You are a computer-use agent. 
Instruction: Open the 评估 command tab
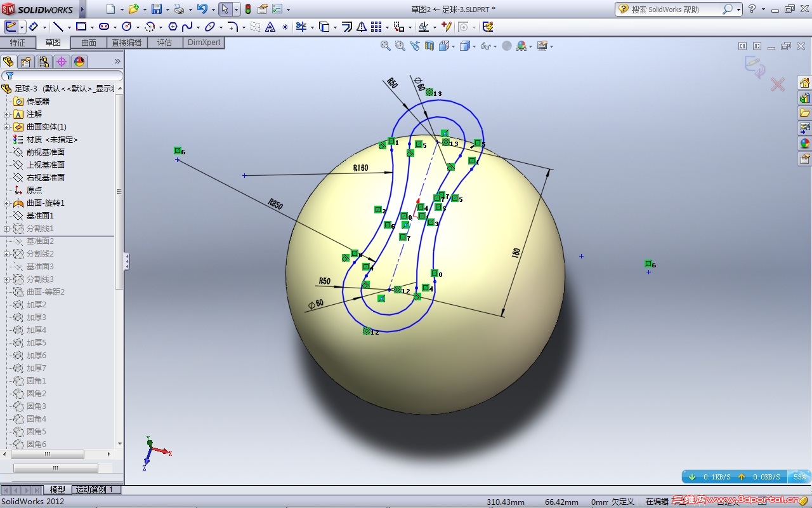point(165,43)
